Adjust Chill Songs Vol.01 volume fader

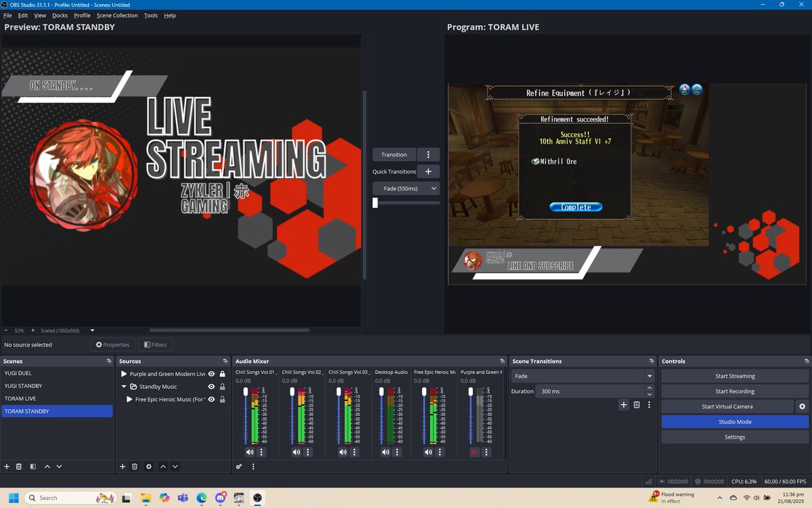point(246,392)
